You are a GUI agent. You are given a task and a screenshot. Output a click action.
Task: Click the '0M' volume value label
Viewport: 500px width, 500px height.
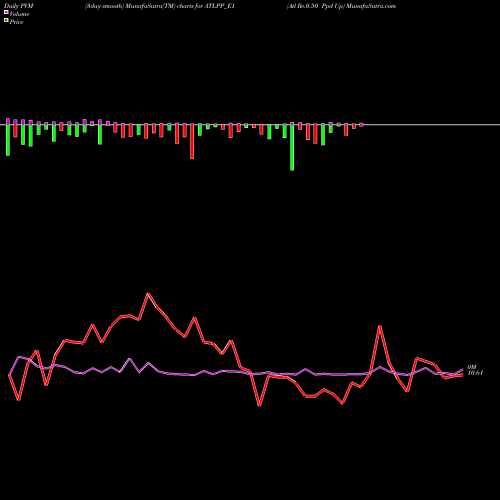[472, 367]
